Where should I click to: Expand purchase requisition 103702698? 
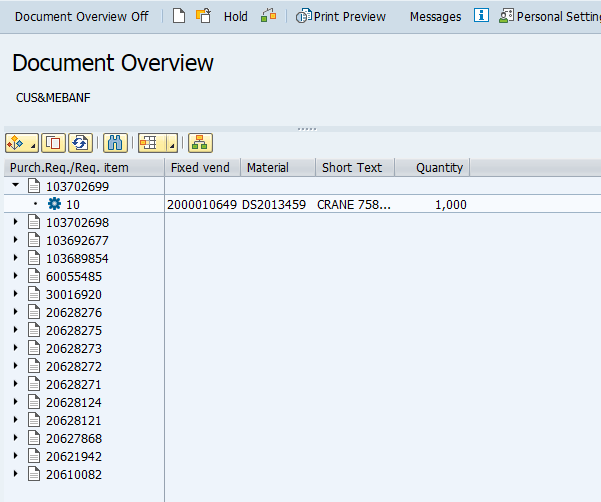[x=15, y=222]
